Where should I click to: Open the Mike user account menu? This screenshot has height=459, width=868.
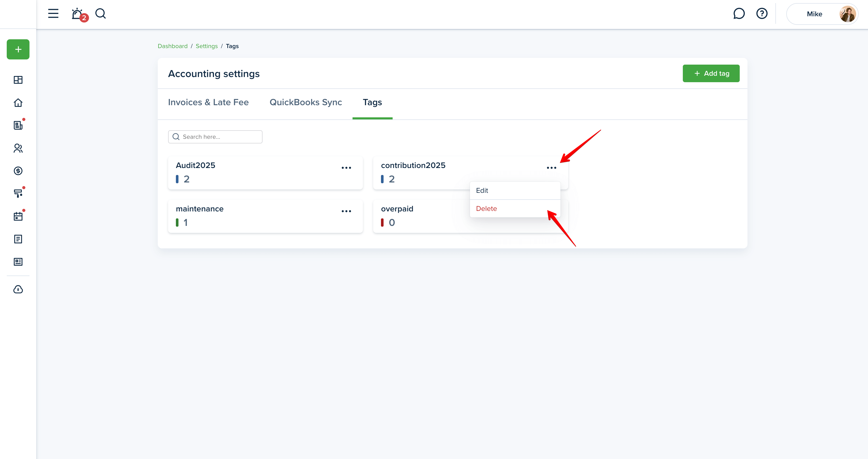[x=822, y=14]
